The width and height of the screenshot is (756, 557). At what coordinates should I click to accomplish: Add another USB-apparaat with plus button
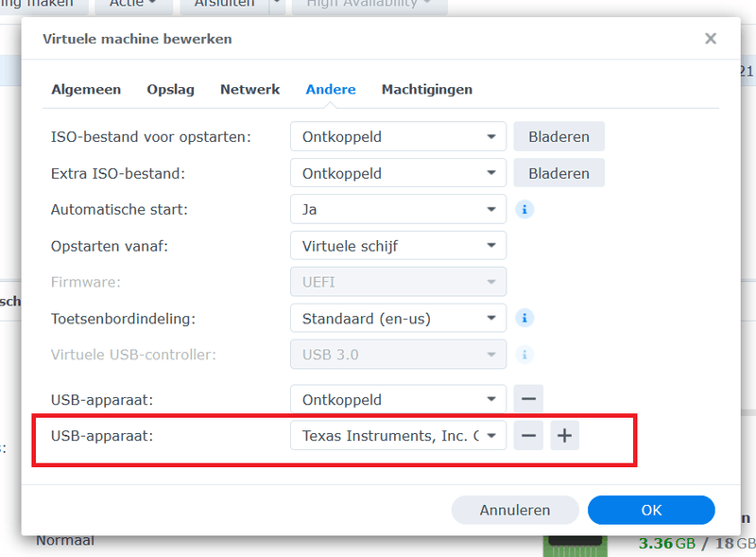[564, 436]
